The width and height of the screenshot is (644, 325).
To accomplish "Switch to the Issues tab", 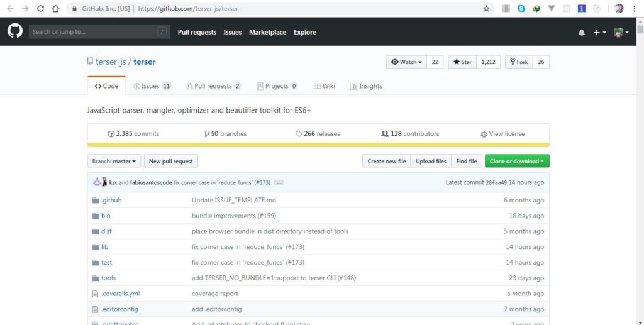I will tap(152, 86).
